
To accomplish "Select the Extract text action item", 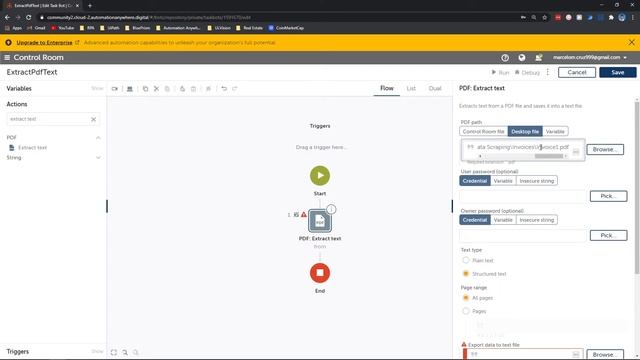I will point(32,148).
